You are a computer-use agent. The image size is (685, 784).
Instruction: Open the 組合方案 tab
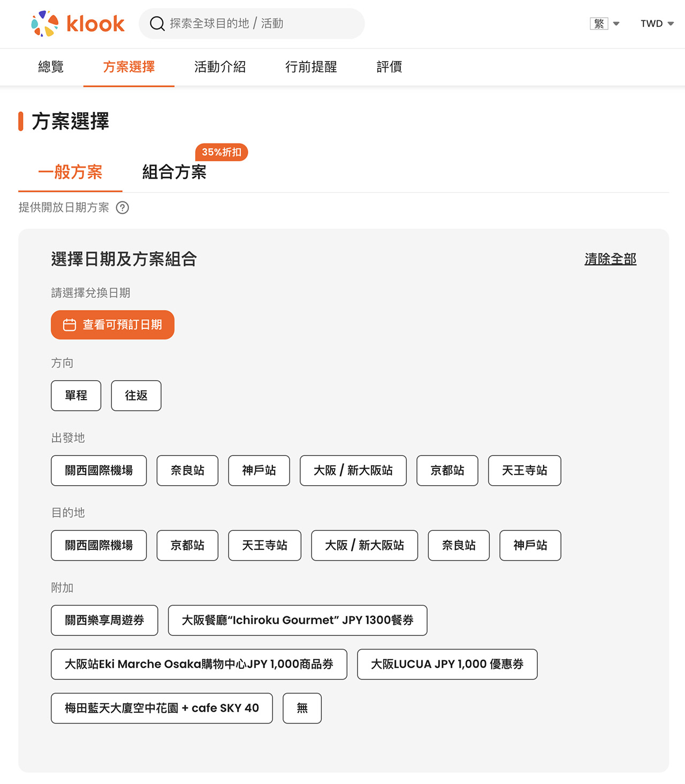point(174,172)
